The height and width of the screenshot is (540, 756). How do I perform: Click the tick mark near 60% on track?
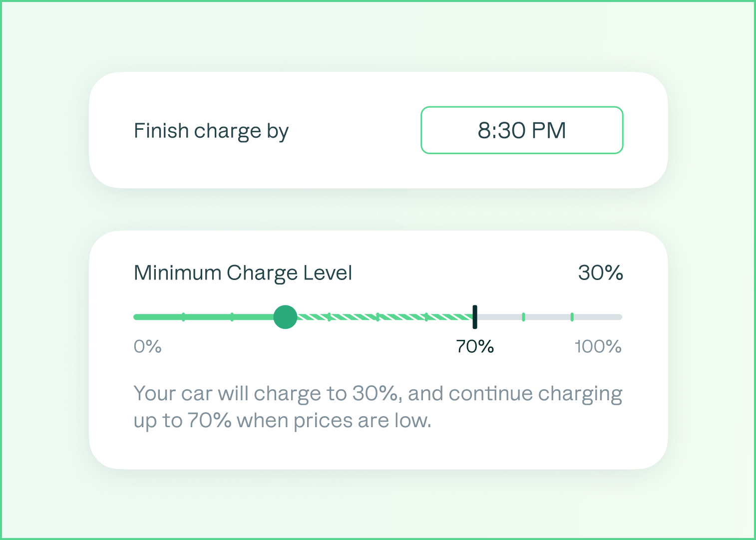(427, 316)
